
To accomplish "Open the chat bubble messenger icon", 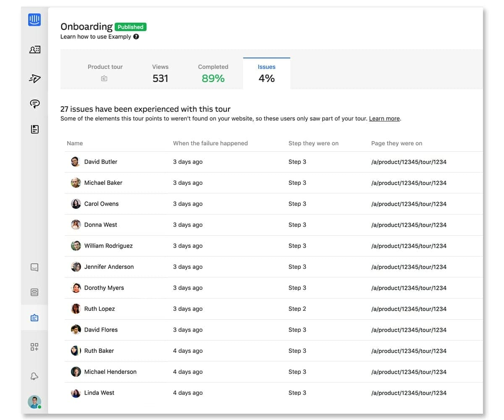I will (x=35, y=104).
